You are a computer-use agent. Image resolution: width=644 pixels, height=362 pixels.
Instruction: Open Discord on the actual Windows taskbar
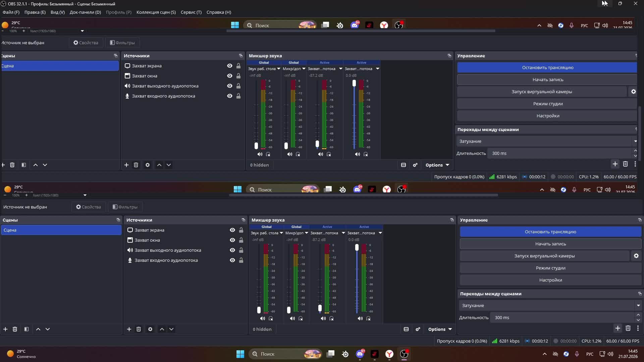click(360, 354)
